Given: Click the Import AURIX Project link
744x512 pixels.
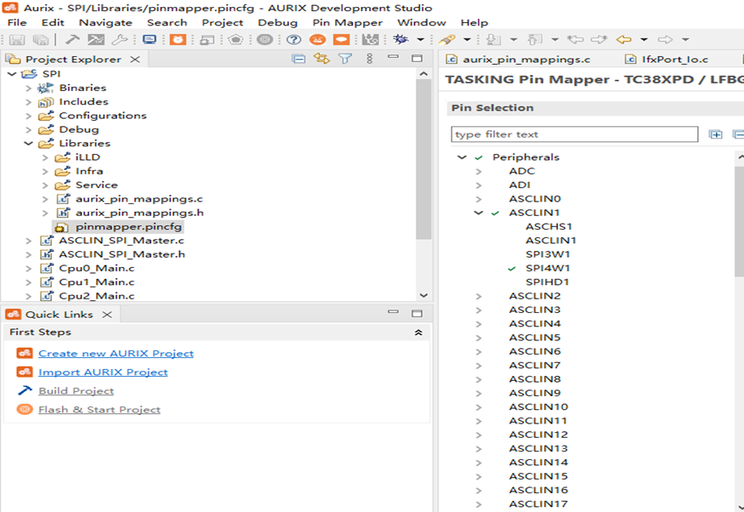Looking at the screenshot, I should [103, 372].
